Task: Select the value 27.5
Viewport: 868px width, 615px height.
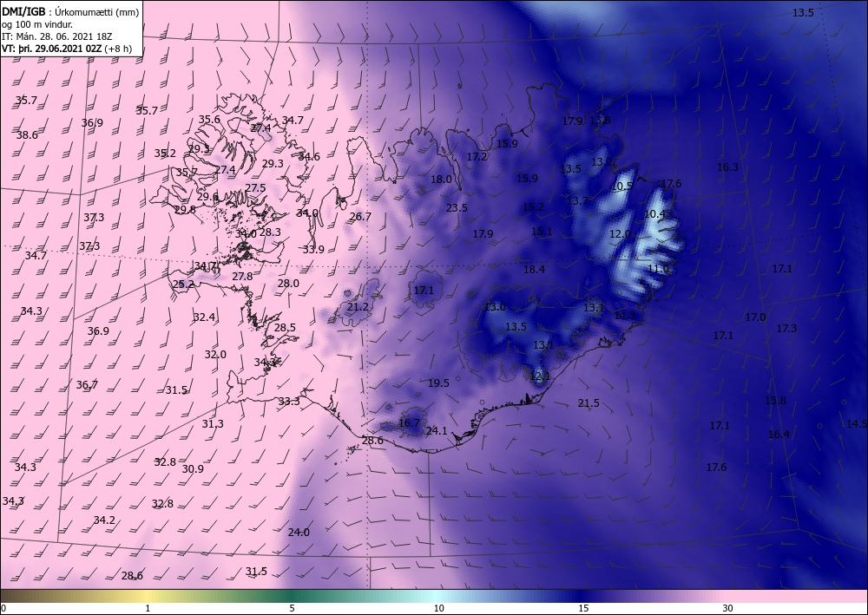Action: (255, 188)
